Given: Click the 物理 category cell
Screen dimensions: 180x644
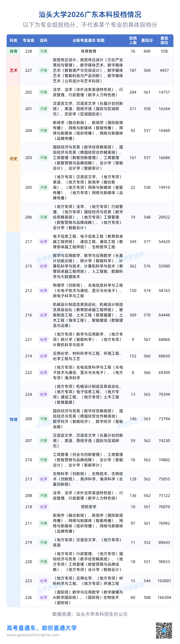Looking at the screenshot, I should tap(13, 419).
